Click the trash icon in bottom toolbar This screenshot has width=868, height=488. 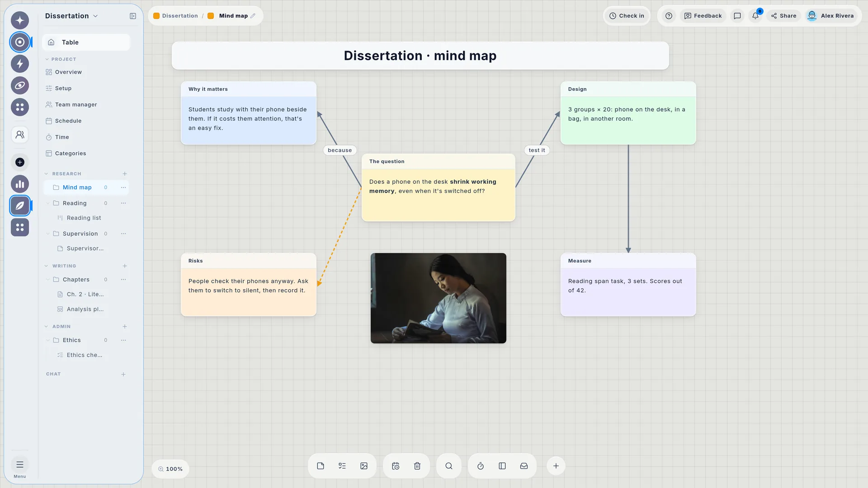click(x=417, y=466)
